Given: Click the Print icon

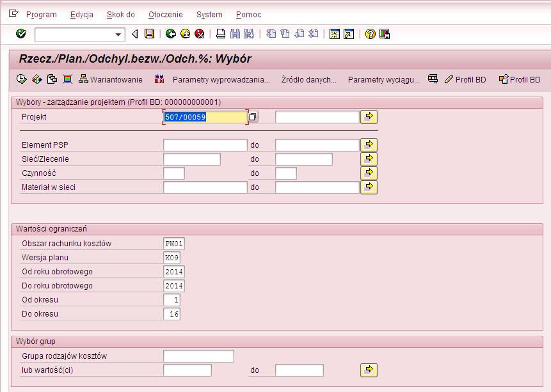Looking at the screenshot, I should pyautogui.click(x=221, y=34).
